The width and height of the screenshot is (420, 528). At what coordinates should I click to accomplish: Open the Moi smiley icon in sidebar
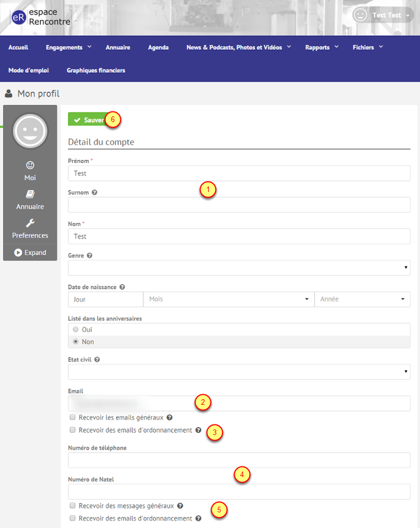click(30, 165)
